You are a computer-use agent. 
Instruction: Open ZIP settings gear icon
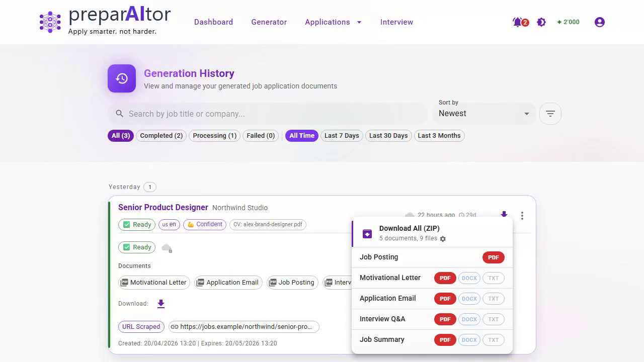coord(443,239)
